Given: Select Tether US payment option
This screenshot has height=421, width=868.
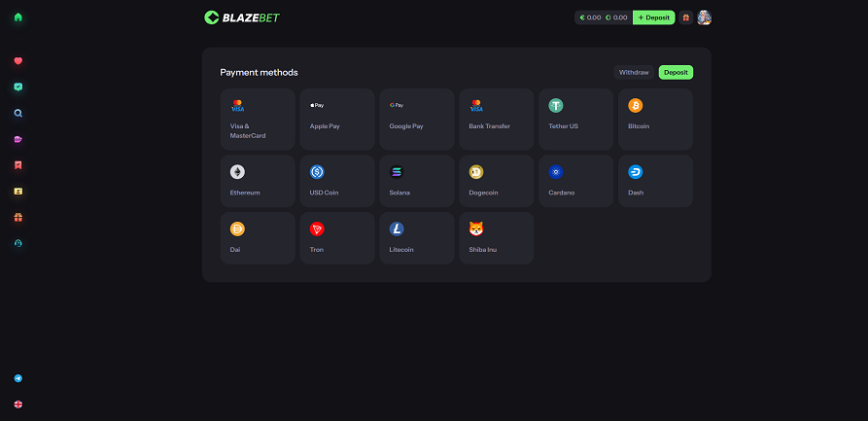Looking at the screenshot, I should (x=576, y=119).
